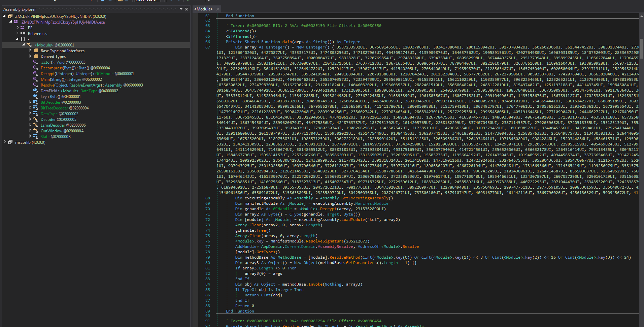The width and height of the screenshot is (644, 327).
Task: Follow the Invoke call on line 84
Action: [x=315, y=284]
